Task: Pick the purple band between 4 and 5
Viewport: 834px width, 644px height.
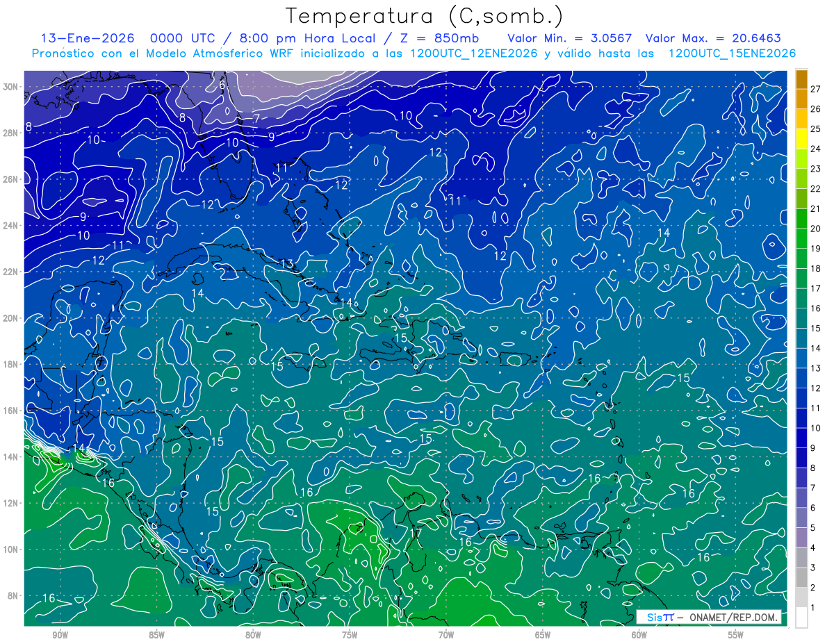Action: (x=801, y=538)
